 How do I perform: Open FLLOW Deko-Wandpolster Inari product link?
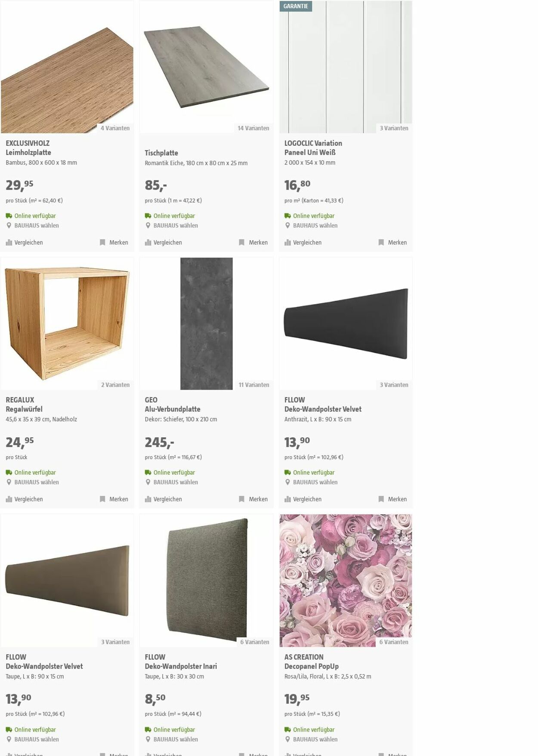tap(181, 662)
